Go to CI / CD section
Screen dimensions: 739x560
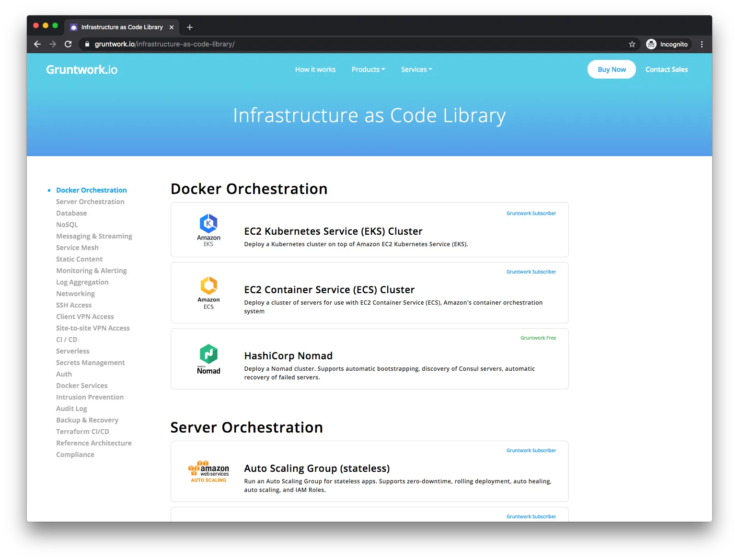coord(67,340)
